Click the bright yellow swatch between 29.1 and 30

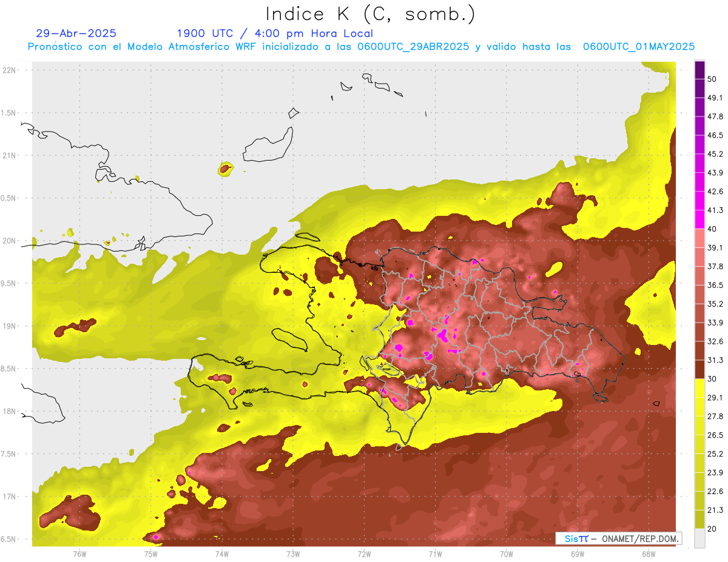pyautogui.click(x=699, y=388)
